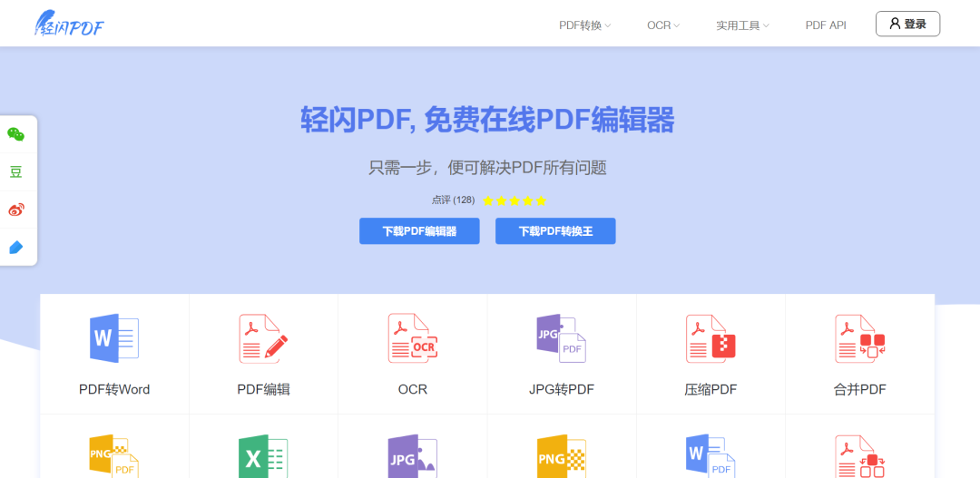This screenshot has height=478, width=980.
Task: Open the PDF转Word tool icon
Action: tap(114, 338)
